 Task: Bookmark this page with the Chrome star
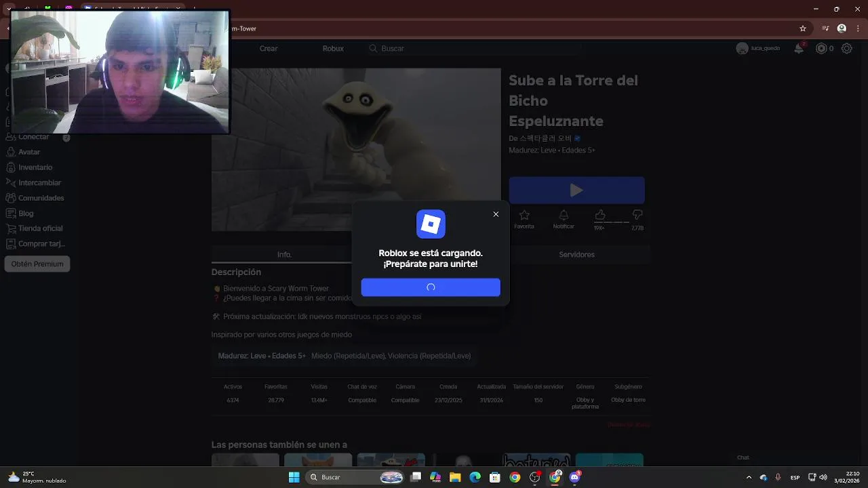click(803, 28)
